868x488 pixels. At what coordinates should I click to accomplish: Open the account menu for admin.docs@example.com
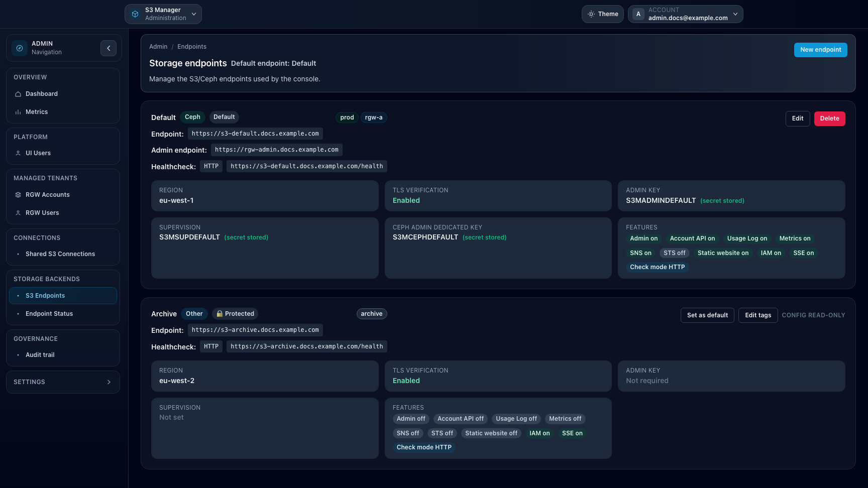coord(685,14)
